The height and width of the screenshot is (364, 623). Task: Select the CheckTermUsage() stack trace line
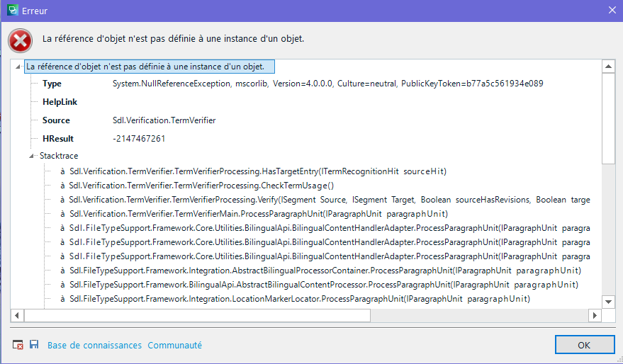(x=197, y=186)
